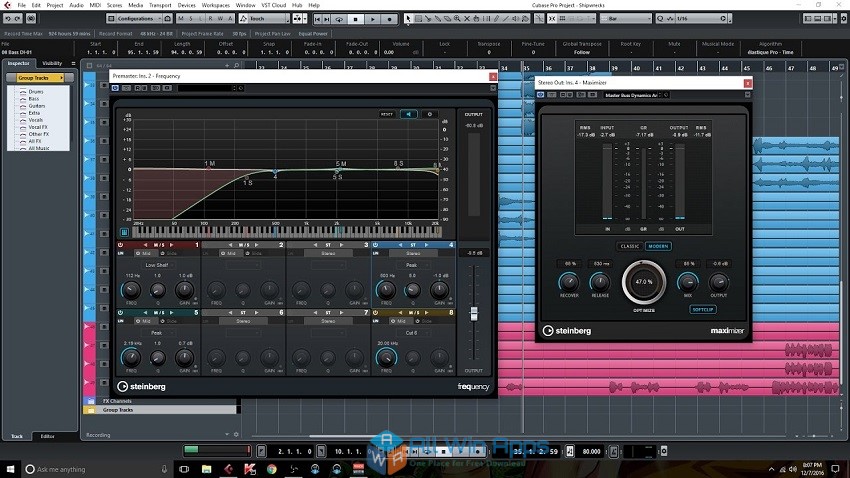Click the Stereo button in EQ band 4
The image size is (850, 478).
tap(413, 253)
